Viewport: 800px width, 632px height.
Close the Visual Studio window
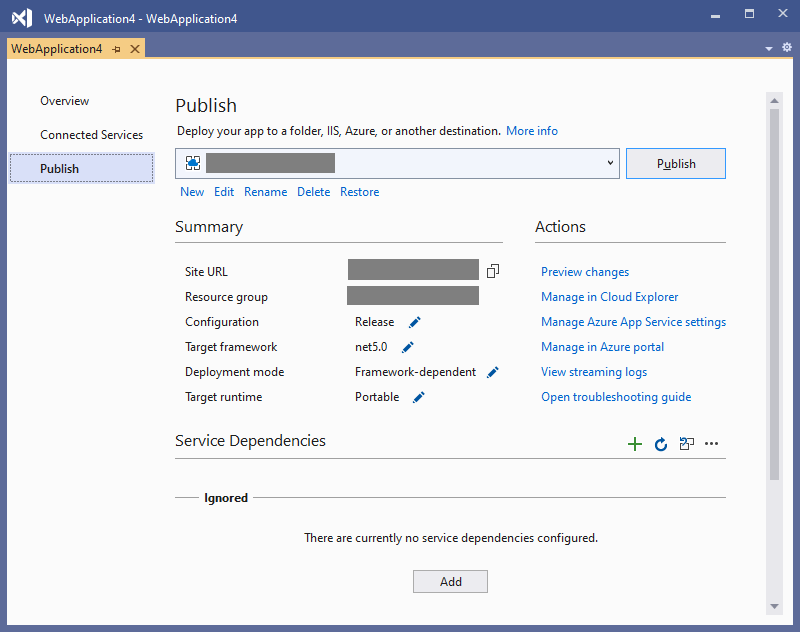click(783, 13)
